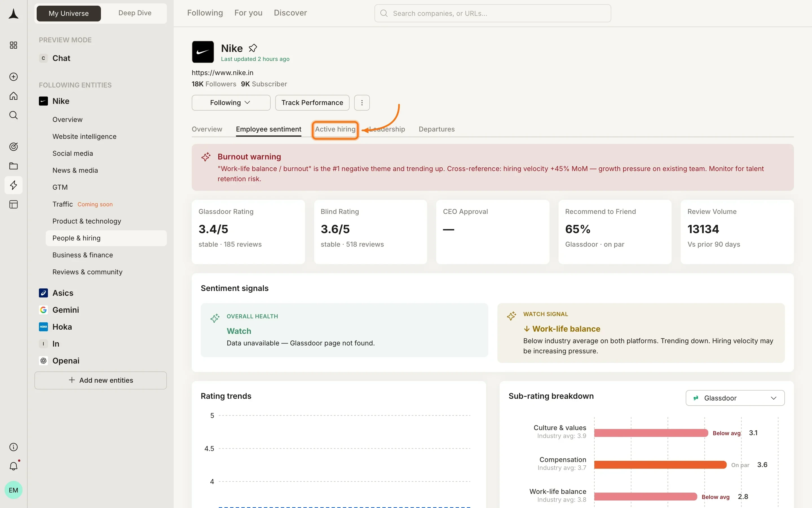Screen dimensions: 812x508
Task: Open the sidebar search icon
Action: [14, 115]
